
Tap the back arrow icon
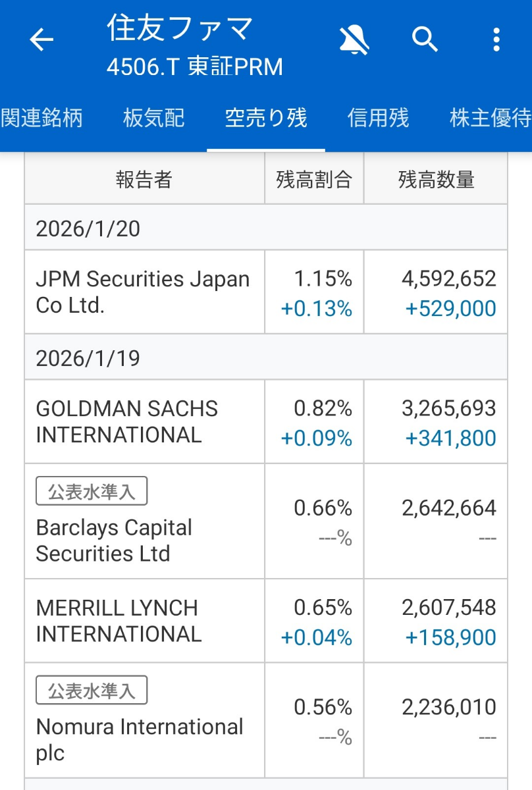tap(41, 41)
